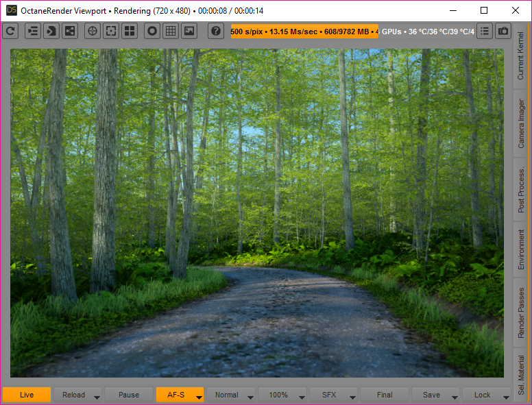This screenshot has height=405, width=532.
Task: Click the forest render viewport image
Action: point(257,213)
